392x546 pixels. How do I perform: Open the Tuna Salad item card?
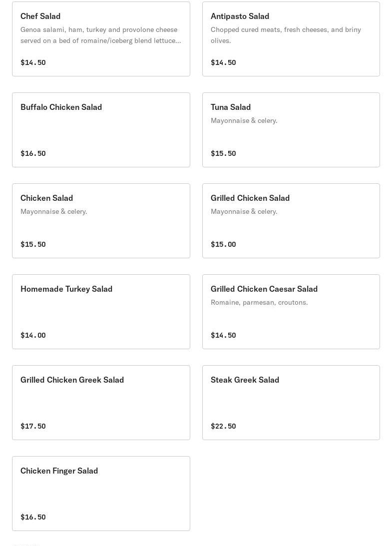(291, 130)
